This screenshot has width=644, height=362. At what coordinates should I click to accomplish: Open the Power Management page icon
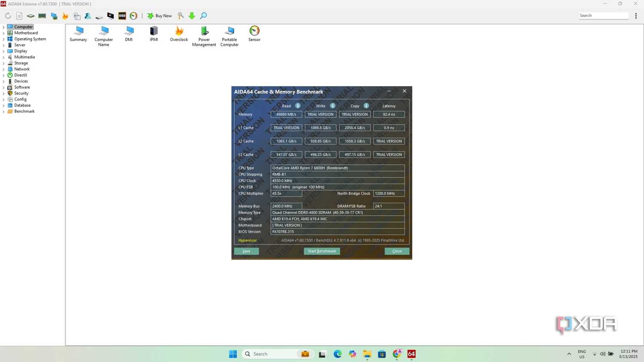point(204,36)
